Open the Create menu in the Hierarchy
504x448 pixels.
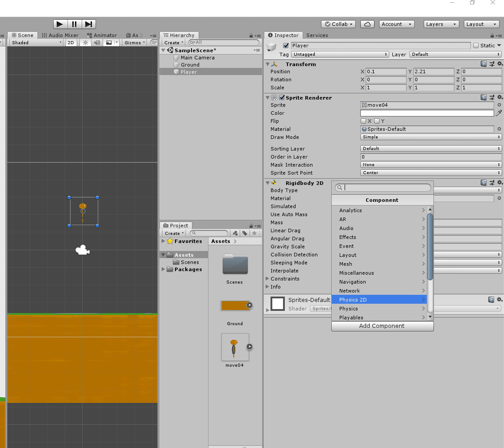[174, 42]
